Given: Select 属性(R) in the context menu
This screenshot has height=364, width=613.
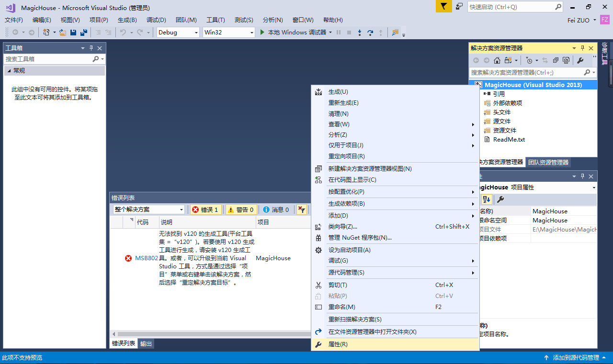Looking at the screenshot, I should click(395, 344).
